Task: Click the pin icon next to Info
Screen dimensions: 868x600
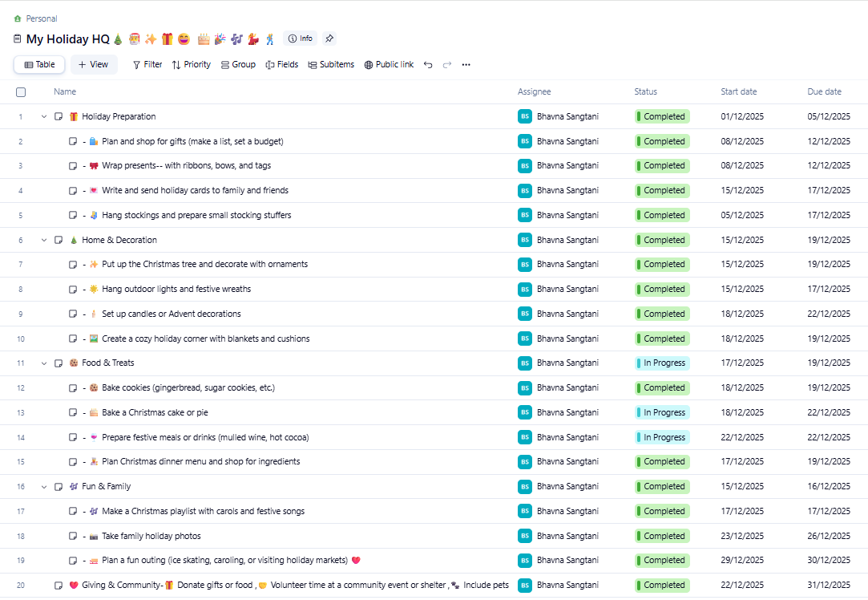Action: click(x=329, y=39)
